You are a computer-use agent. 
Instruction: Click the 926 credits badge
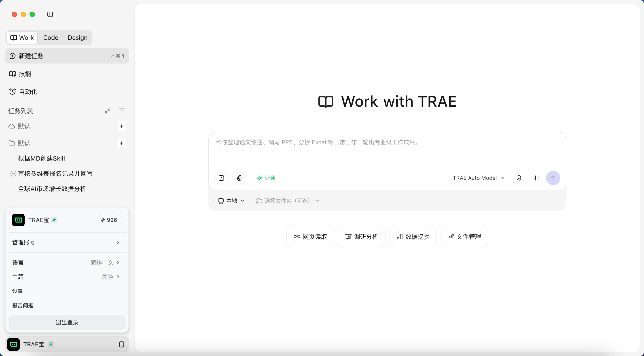[109, 220]
